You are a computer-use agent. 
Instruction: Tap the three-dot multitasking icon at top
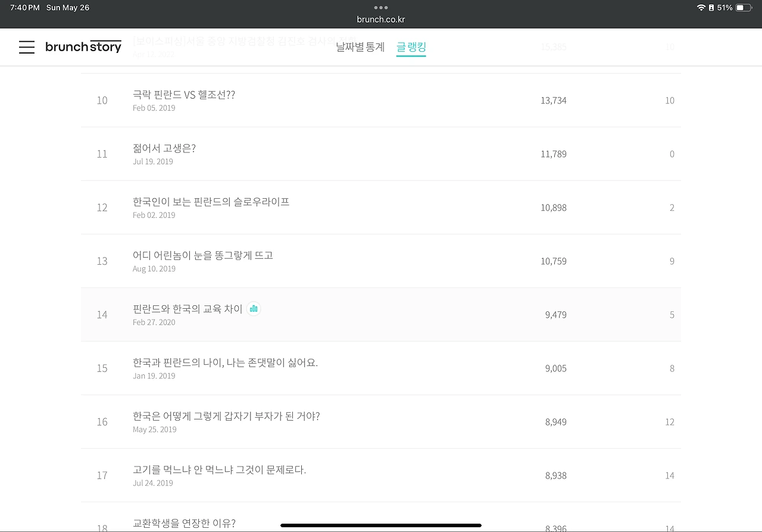pyautogui.click(x=381, y=8)
